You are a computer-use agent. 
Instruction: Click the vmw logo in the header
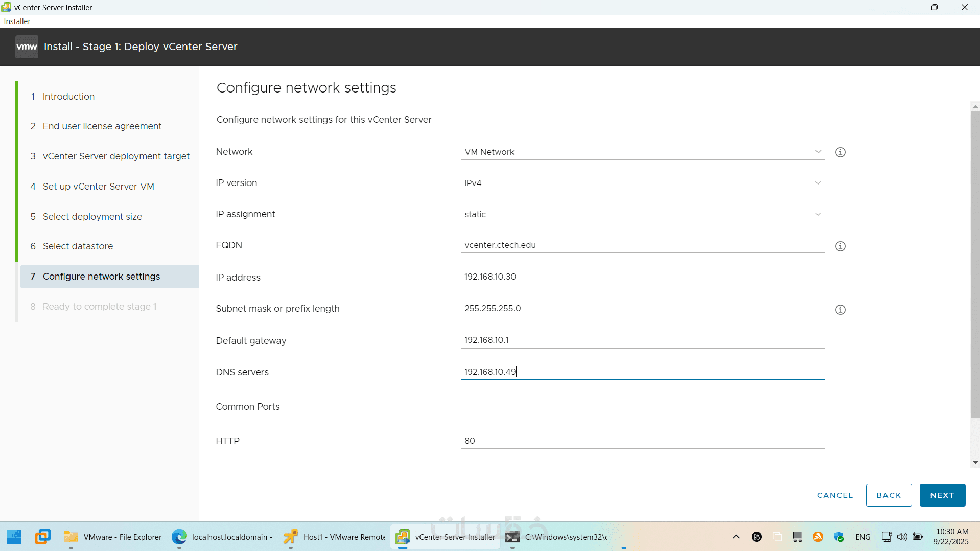coord(27,47)
